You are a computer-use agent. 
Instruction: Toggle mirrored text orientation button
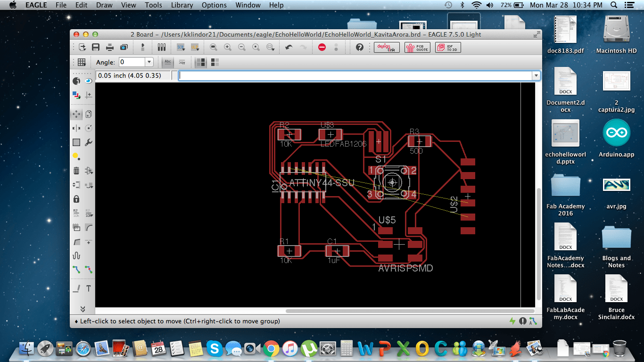[182, 62]
